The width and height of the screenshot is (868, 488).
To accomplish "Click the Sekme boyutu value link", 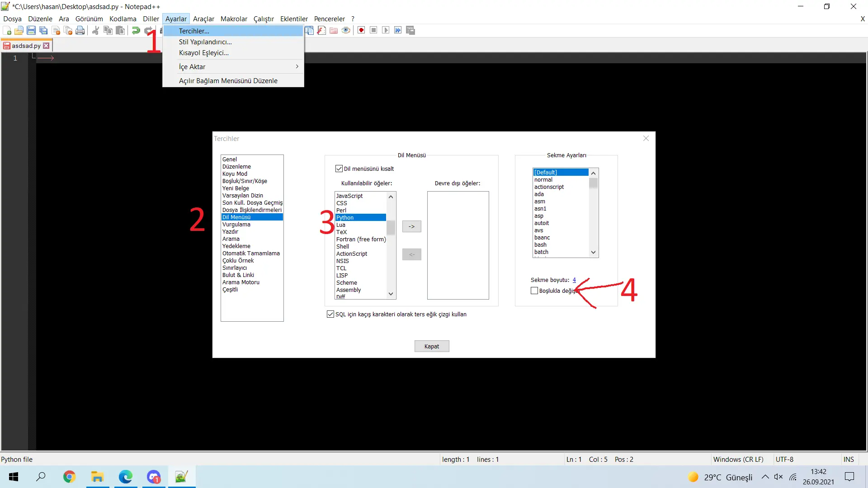I will coord(574,280).
